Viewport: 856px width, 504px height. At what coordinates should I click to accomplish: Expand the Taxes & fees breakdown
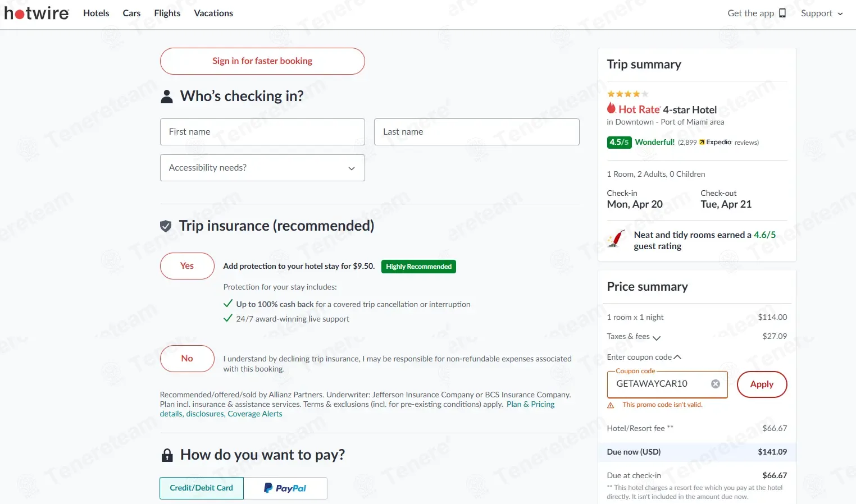634,337
